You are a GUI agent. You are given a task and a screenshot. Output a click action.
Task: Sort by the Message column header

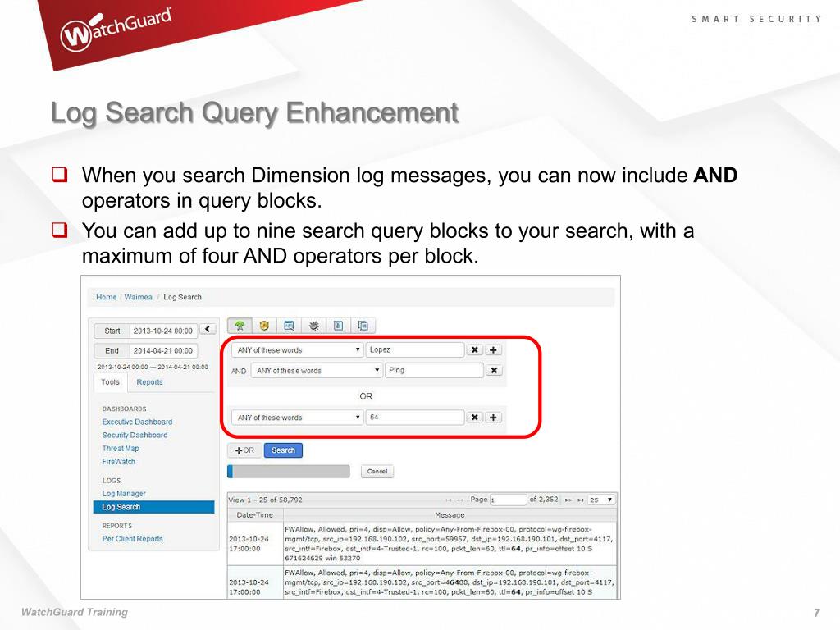pos(450,515)
